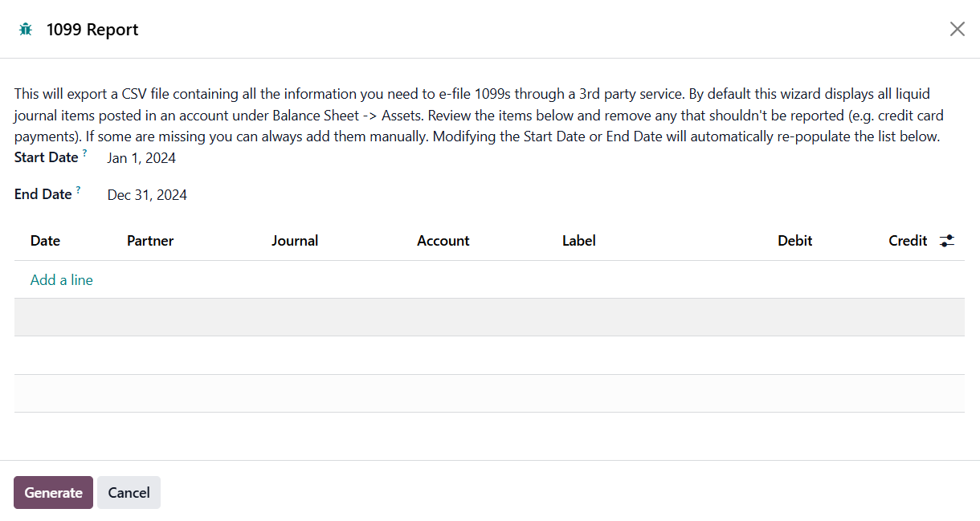The width and height of the screenshot is (980, 521).
Task: Sort the list by Date column header
Action: (x=45, y=241)
